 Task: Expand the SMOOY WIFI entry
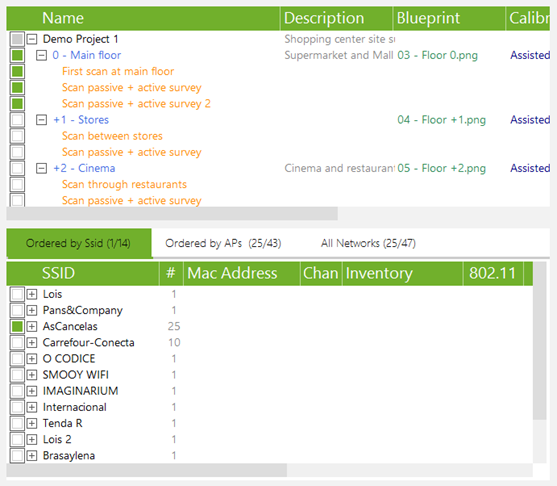32,375
